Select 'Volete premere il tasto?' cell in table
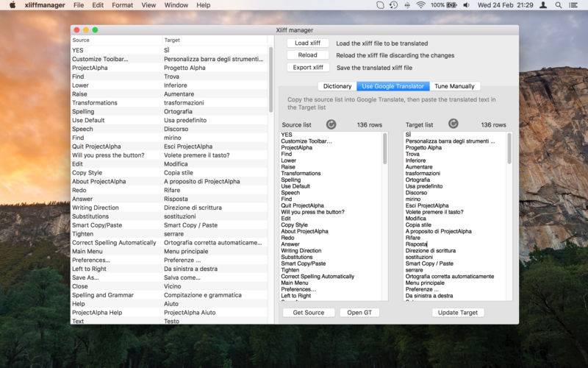Screen dimensions: 588x368 [196, 155]
